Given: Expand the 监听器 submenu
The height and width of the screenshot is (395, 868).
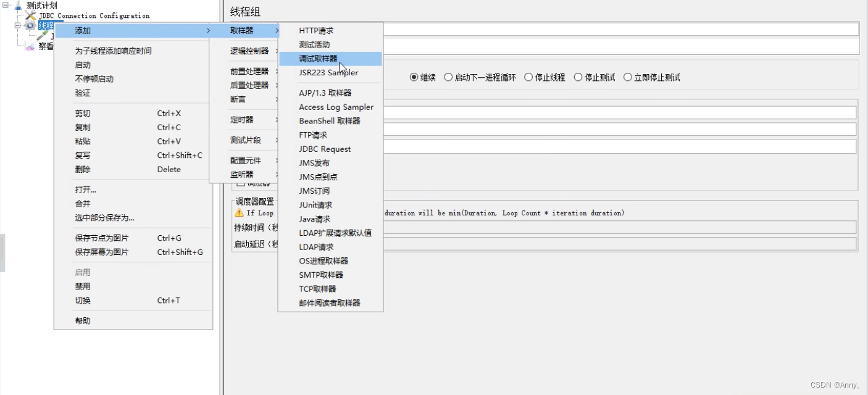Looking at the screenshot, I should [244, 175].
